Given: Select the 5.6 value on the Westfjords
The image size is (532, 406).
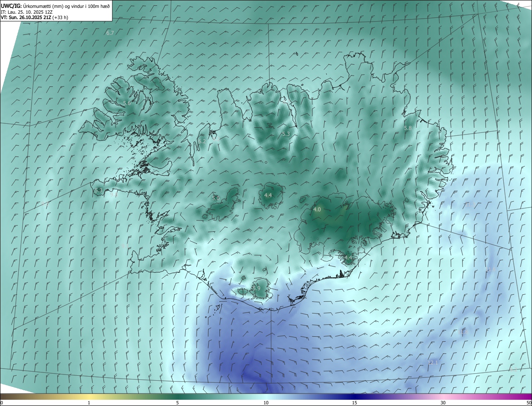Looking at the screenshot, I should [127, 103].
